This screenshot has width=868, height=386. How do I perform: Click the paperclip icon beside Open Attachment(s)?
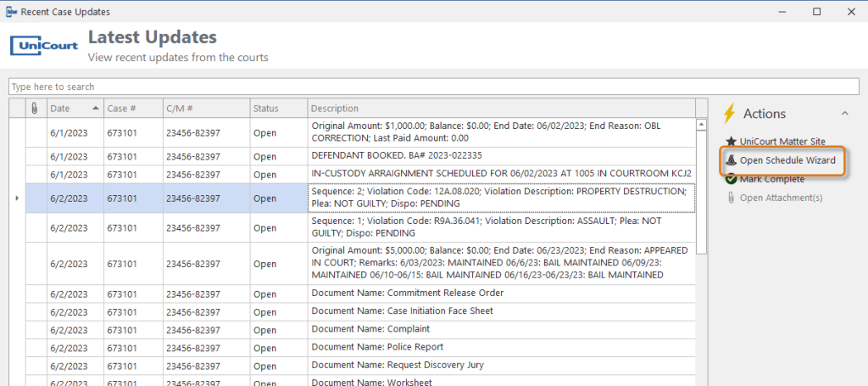coord(731,198)
